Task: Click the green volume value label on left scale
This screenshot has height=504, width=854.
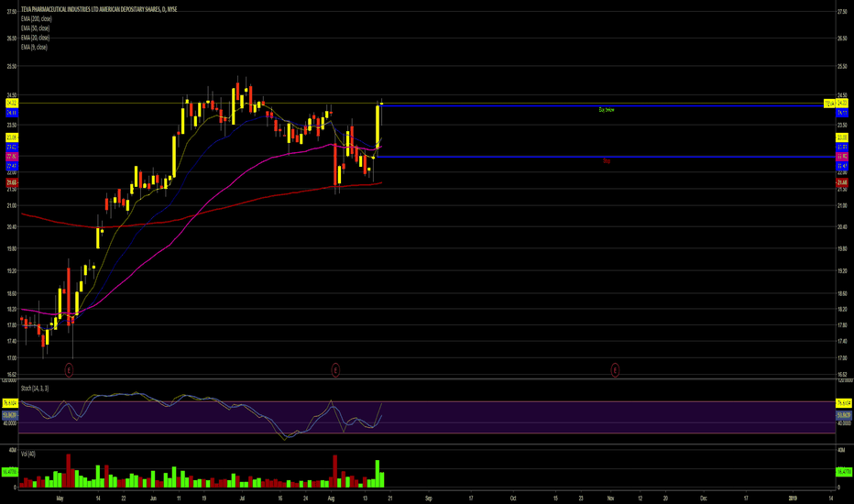Action: pos(10,471)
